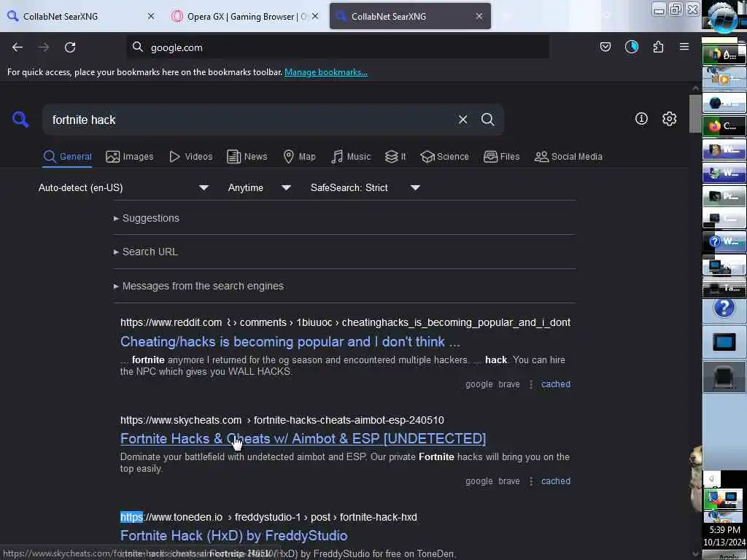
Task: Click the Windows Start orb
Action: pyautogui.click(x=724, y=17)
